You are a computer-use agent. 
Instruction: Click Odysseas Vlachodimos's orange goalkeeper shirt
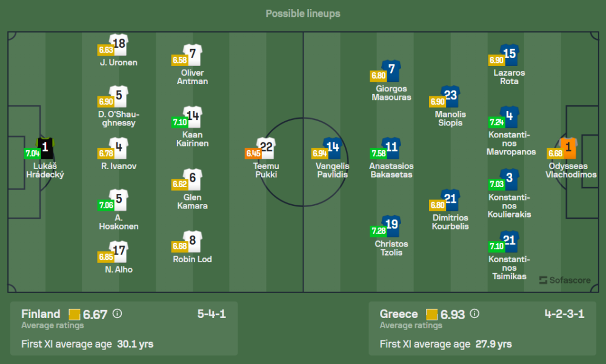coord(568,147)
